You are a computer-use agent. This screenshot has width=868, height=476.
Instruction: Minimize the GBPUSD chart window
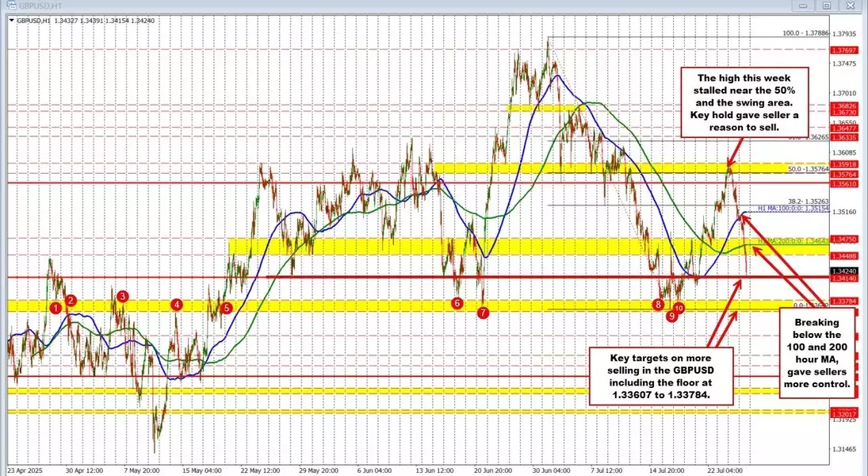(803, 6)
